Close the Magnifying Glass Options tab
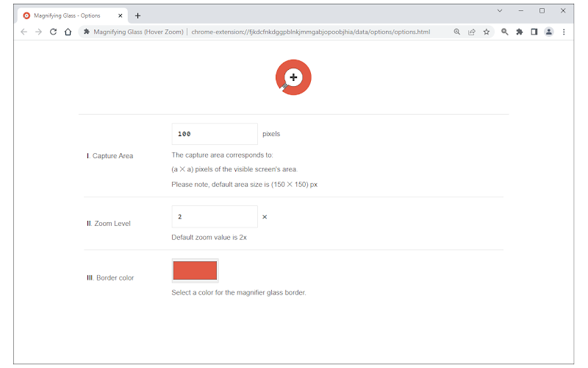 120,15
